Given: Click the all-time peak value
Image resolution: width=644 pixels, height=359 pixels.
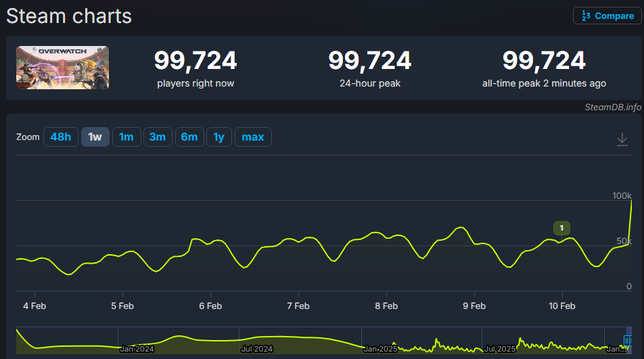Looking at the screenshot, I should pyautogui.click(x=544, y=60).
